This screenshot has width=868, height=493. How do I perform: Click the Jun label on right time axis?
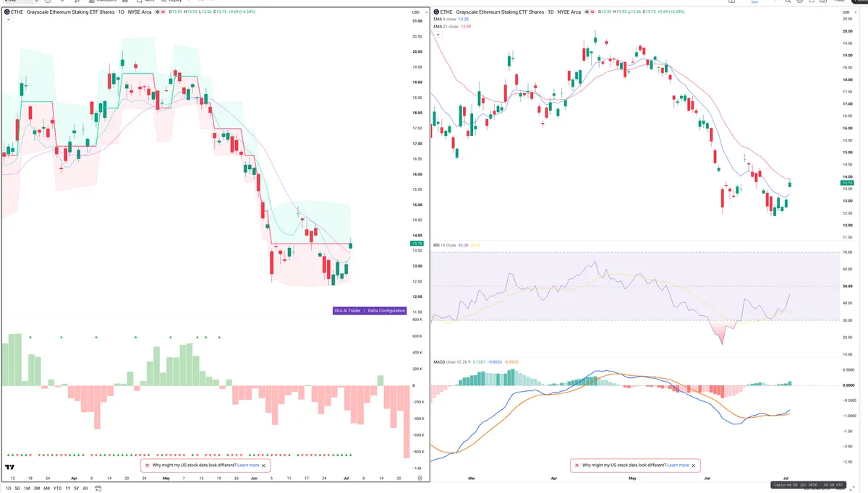click(x=707, y=479)
